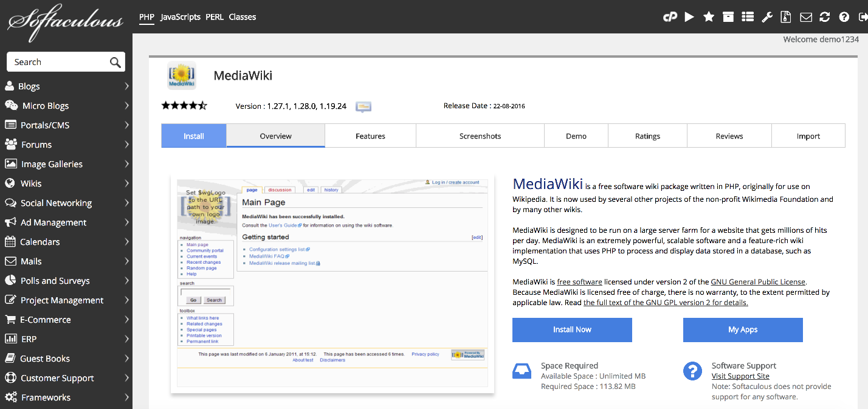Click the Image Galleries picture icon
Viewport: 868px width, 409px height.
10,163
